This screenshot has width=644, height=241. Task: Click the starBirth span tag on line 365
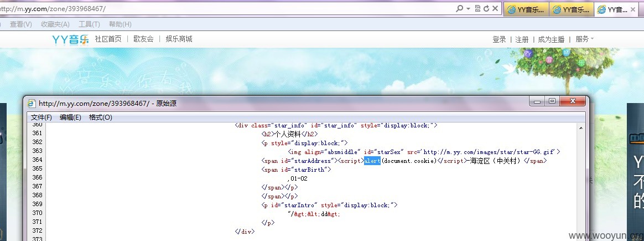coord(295,170)
